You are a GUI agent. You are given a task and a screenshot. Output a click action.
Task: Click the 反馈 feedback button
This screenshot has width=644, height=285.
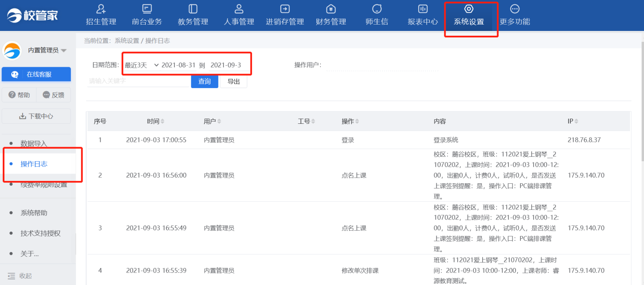point(54,95)
